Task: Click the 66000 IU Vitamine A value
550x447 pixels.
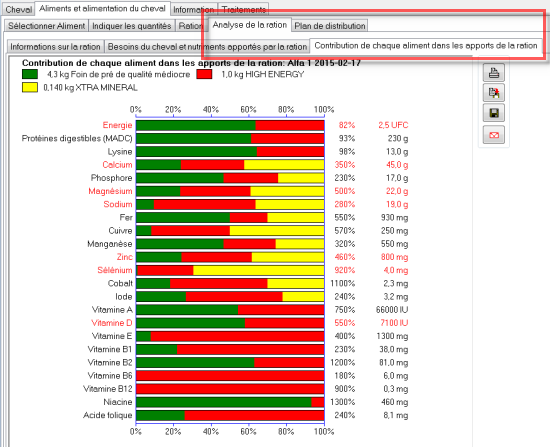Action: pyautogui.click(x=392, y=310)
